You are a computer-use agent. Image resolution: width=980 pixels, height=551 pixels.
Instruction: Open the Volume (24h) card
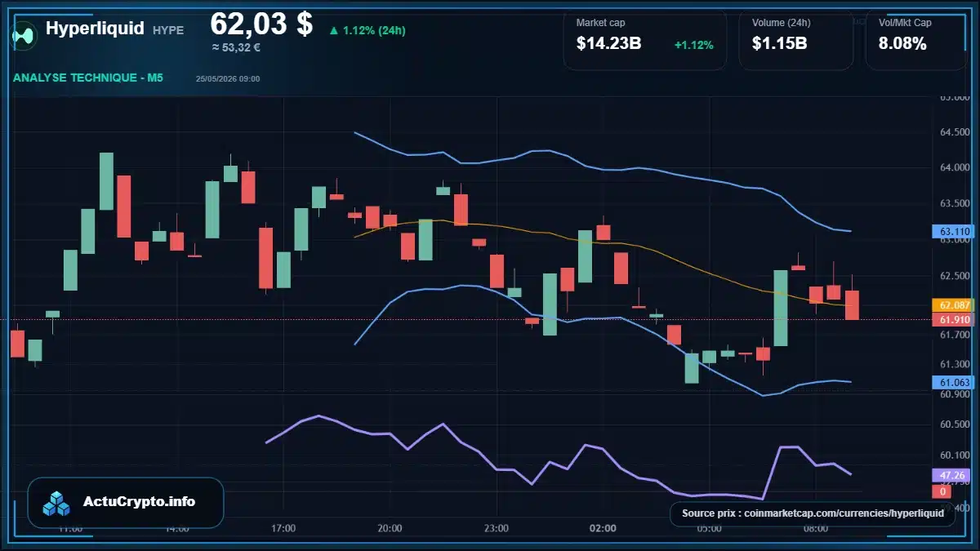click(796, 38)
